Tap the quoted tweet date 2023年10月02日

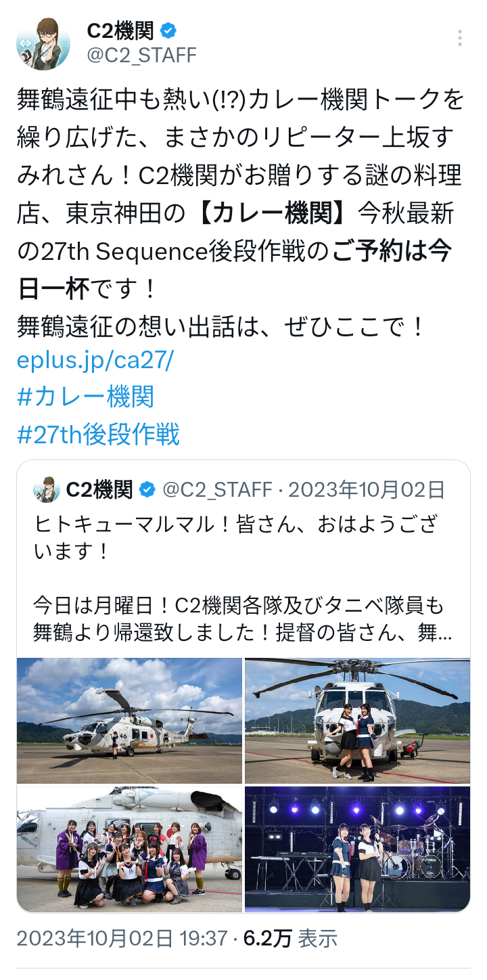pyautogui.click(x=367, y=489)
